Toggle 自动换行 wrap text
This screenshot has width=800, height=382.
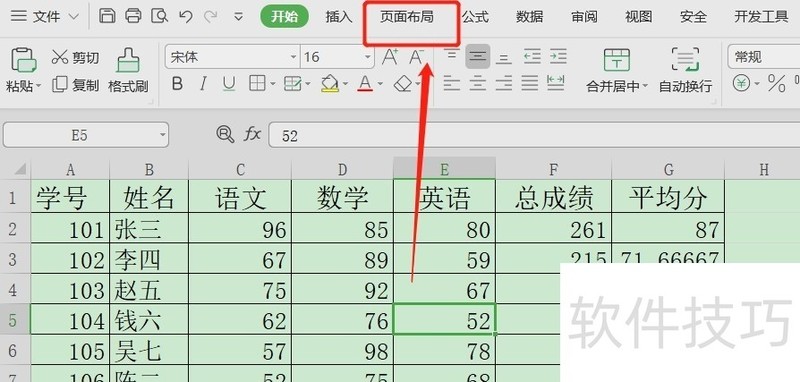point(685,70)
